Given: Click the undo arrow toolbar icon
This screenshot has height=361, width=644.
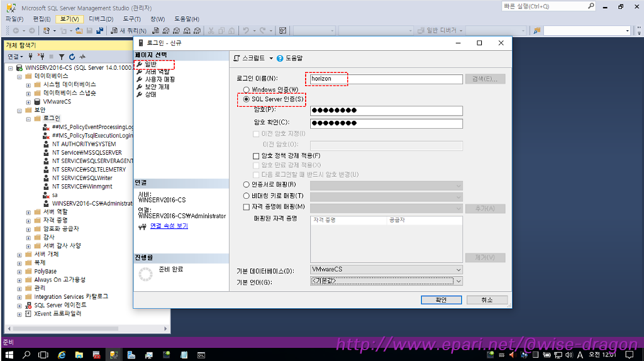Looking at the screenshot, I should pyautogui.click(x=246, y=30).
